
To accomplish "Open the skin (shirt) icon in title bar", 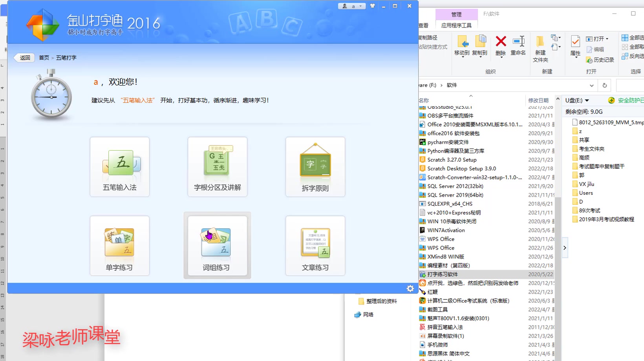I will pos(372,6).
